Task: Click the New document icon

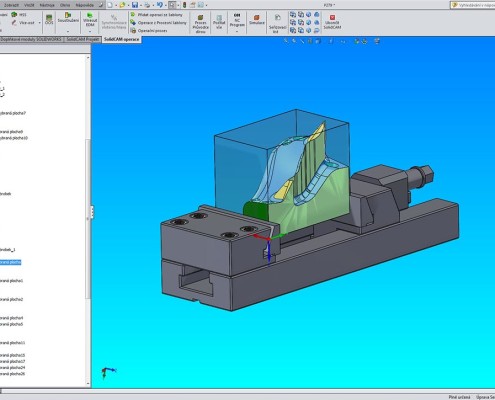Action: (x=110, y=5)
